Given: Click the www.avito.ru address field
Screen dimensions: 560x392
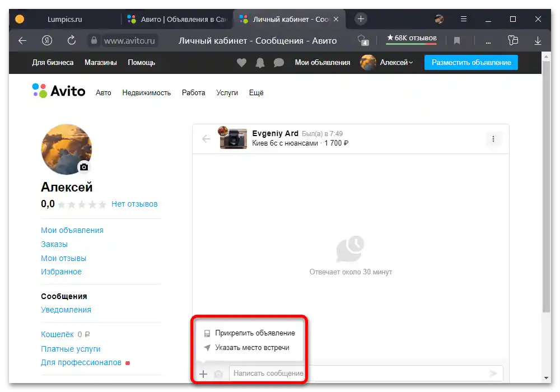Looking at the screenshot, I should tap(130, 41).
